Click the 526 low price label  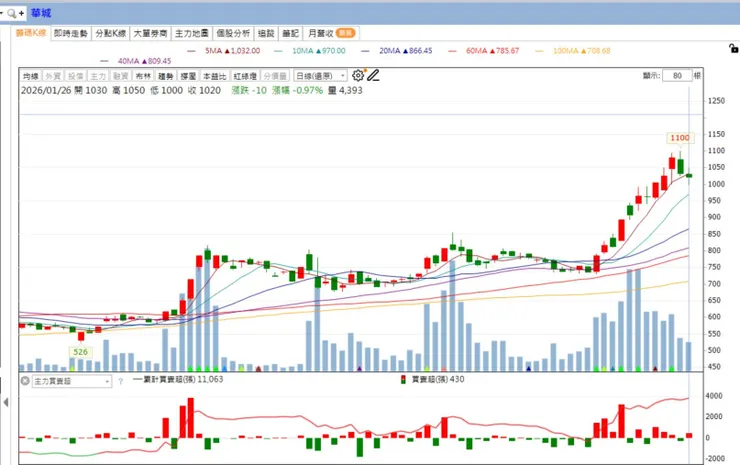click(x=80, y=352)
